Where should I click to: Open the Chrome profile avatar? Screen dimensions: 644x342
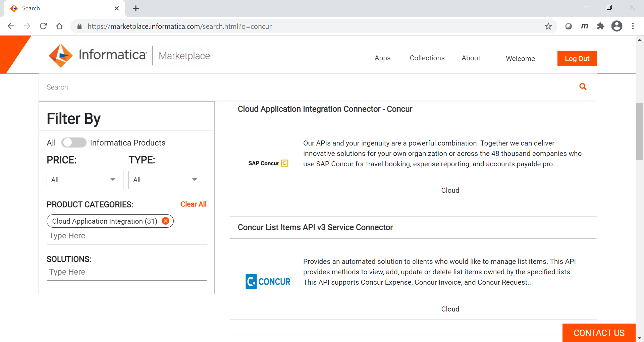pos(617,26)
